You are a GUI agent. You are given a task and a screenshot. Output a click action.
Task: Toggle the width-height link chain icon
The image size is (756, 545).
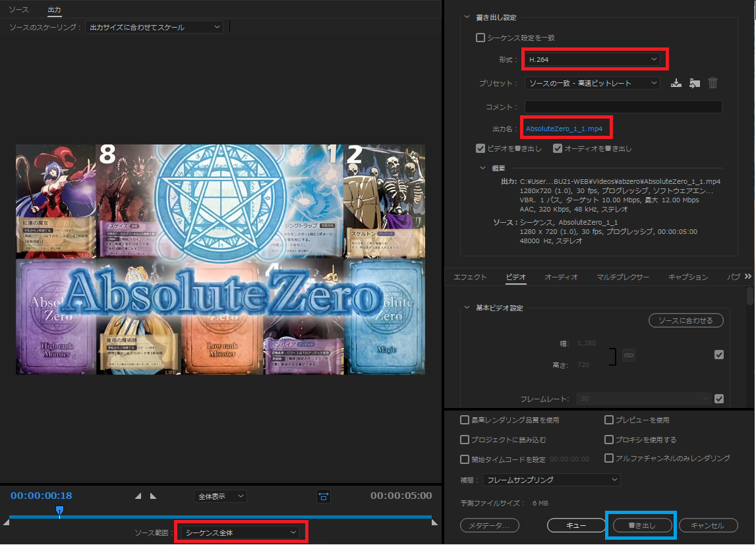[629, 355]
